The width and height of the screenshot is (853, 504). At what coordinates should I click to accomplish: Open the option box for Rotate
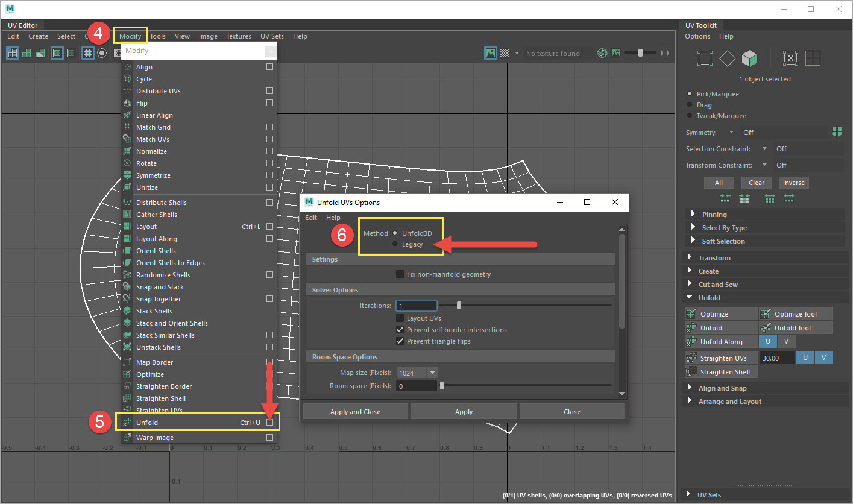tap(270, 163)
